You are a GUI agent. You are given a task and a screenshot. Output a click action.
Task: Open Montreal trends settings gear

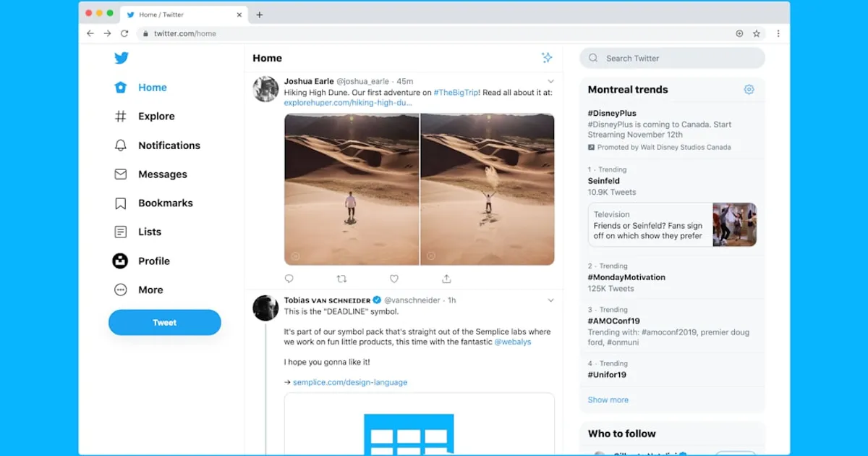749,89
